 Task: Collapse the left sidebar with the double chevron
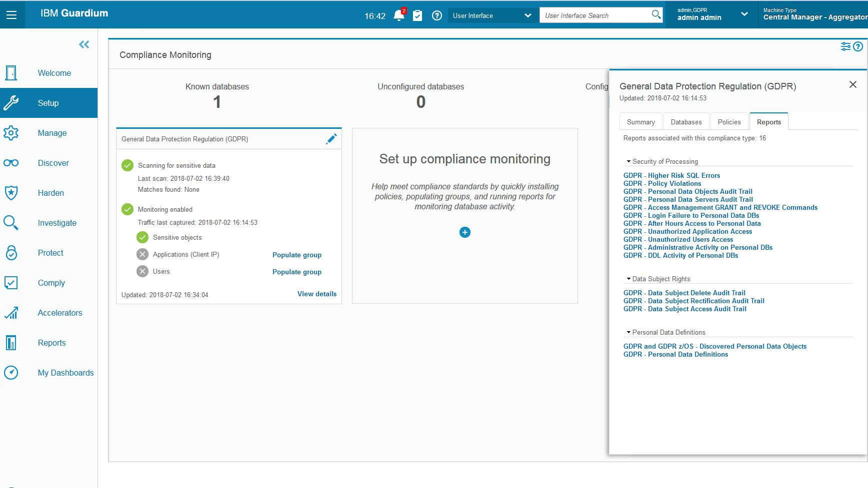point(83,44)
